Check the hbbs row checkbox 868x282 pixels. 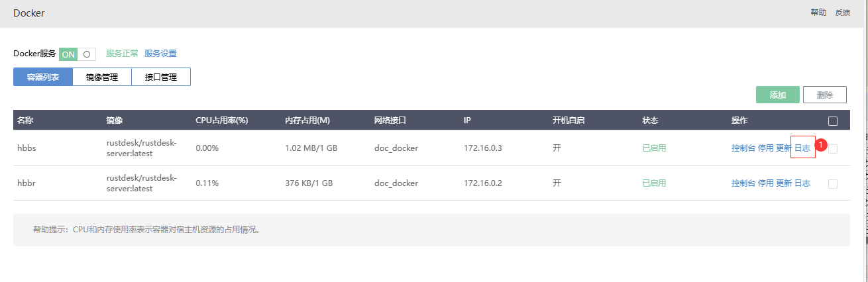[x=833, y=148]
